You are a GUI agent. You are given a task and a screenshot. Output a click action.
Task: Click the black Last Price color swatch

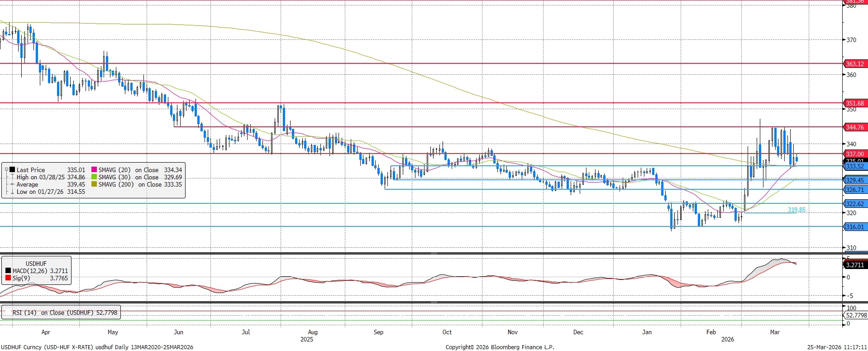coord(13,170)
